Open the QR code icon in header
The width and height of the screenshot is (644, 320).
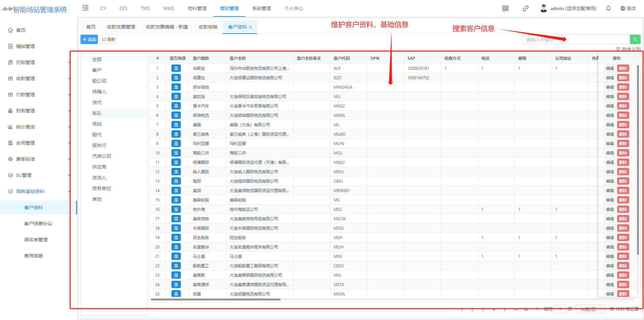point(505,8)
